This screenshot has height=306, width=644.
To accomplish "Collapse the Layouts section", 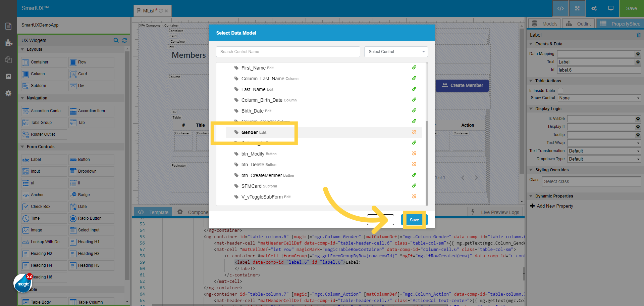I will [x=22, y=49].
